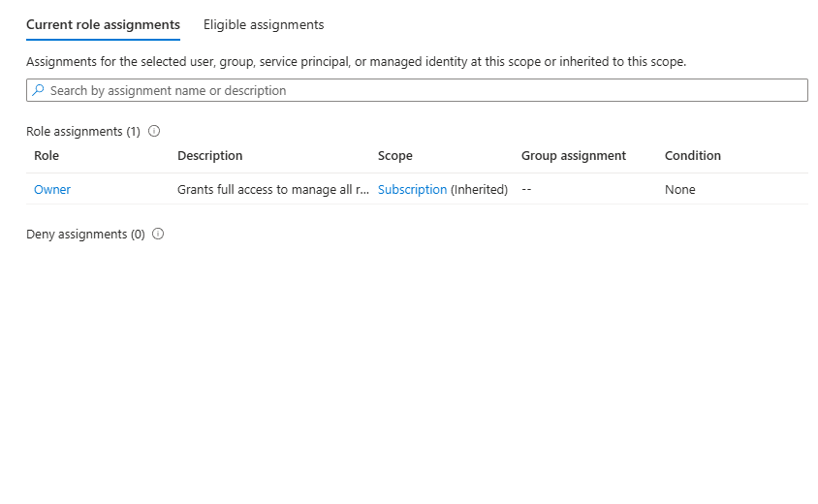
Task: Open the Owner role link
Action: [52, 189]
